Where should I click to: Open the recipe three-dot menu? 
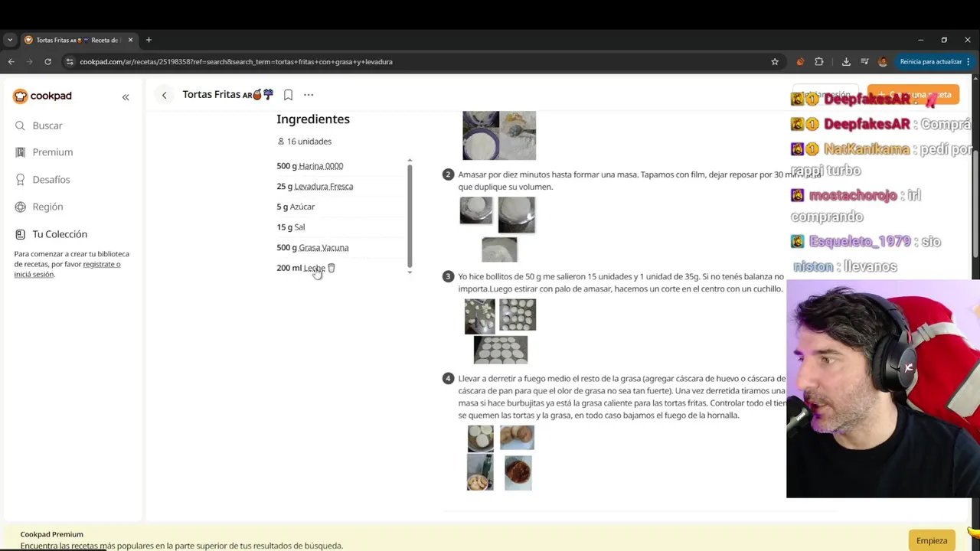309,95
